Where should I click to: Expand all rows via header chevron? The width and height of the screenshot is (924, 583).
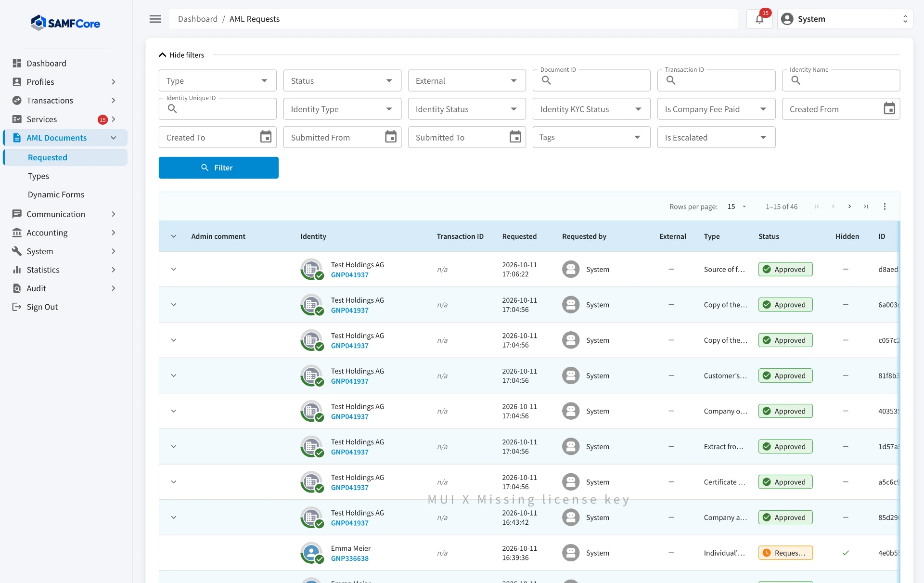174,236
